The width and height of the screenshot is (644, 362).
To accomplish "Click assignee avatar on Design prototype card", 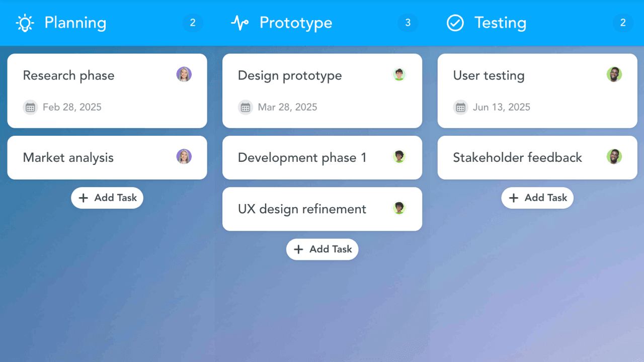I will click(399, 74).
